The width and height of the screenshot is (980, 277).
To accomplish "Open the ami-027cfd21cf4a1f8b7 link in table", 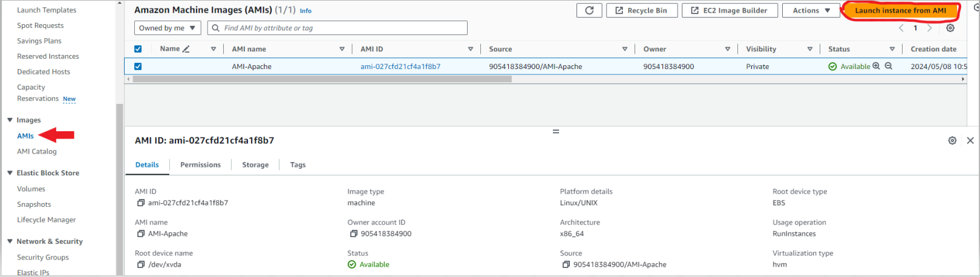I will point(400,67).
